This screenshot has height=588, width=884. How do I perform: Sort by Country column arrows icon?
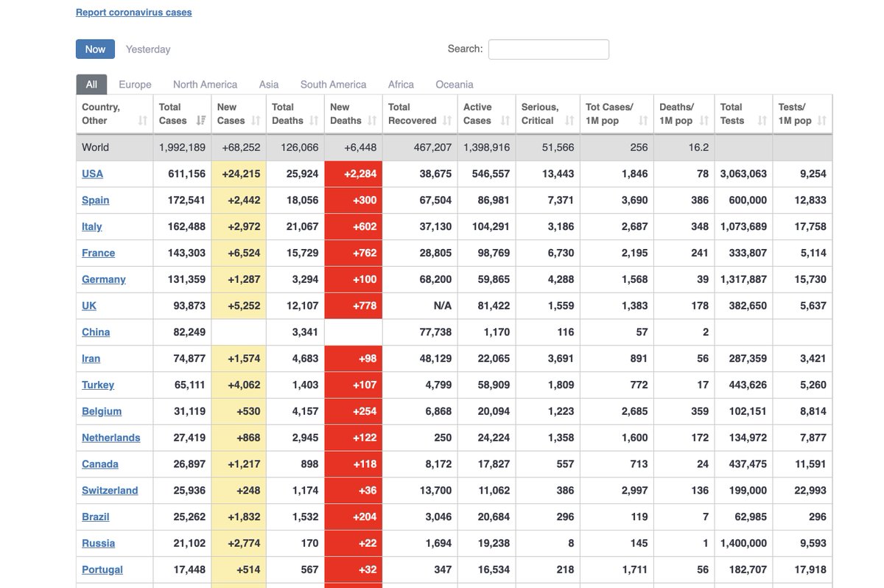click(142, 121)
